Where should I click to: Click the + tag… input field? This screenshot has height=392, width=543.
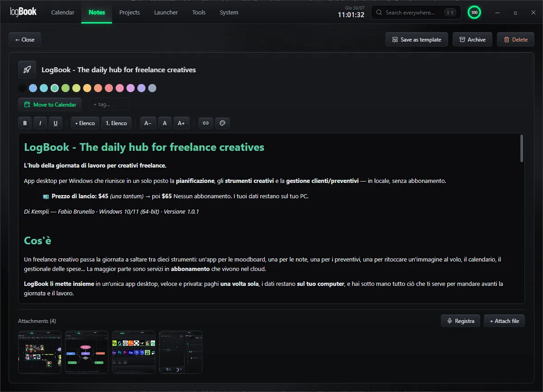[x=109, y=104]
